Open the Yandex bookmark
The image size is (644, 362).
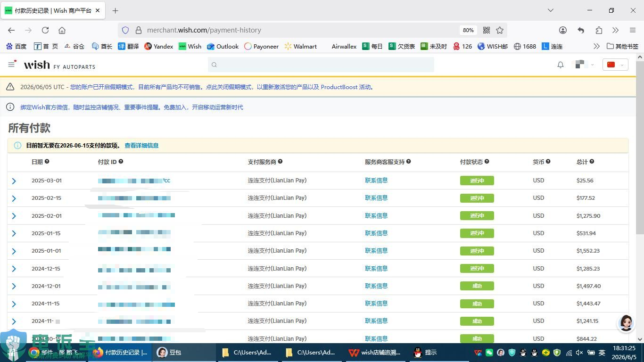(159, 46)
